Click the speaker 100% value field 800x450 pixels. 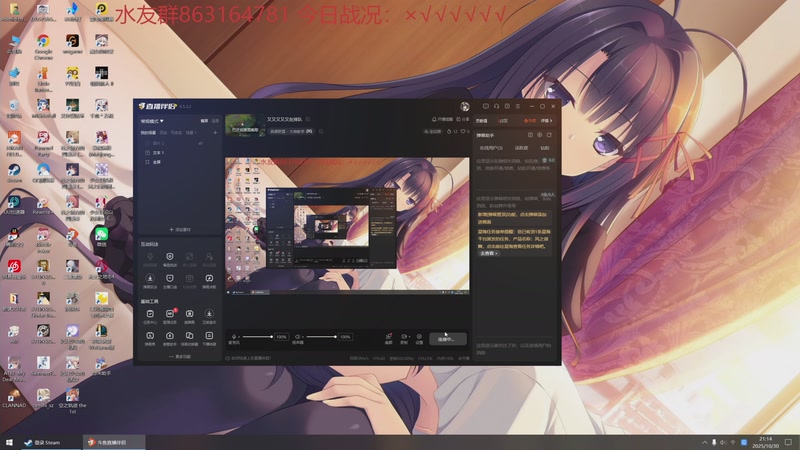pyautogui.click(x=345, y=337)
